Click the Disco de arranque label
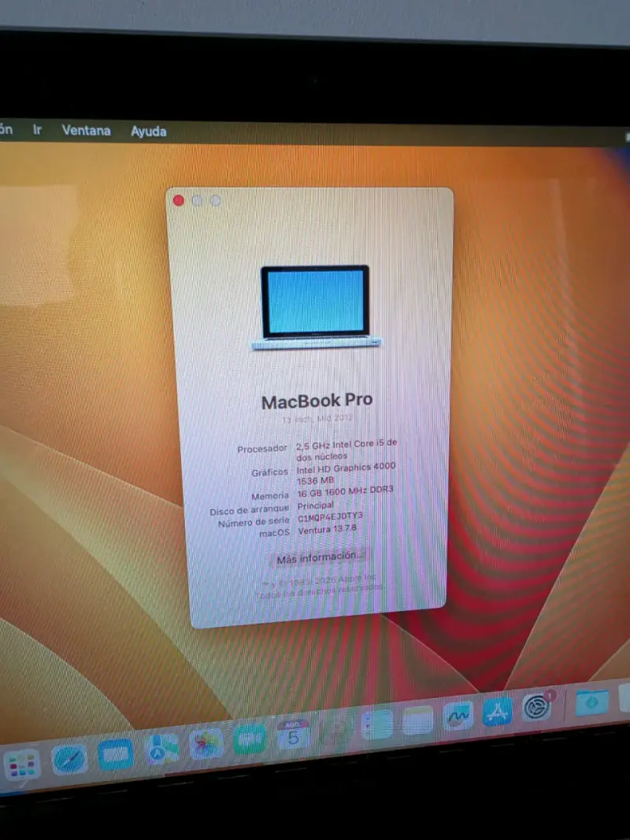 click(x=249, y=509)
